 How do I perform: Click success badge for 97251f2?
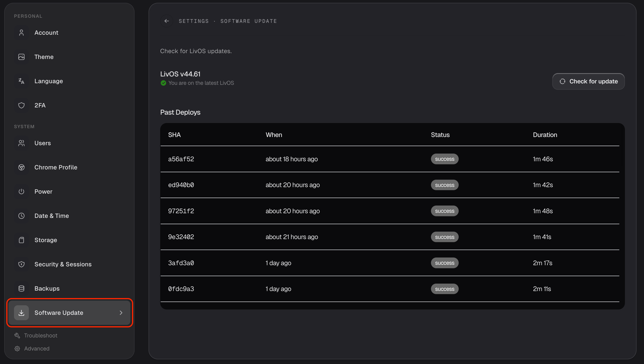(445, 211)
